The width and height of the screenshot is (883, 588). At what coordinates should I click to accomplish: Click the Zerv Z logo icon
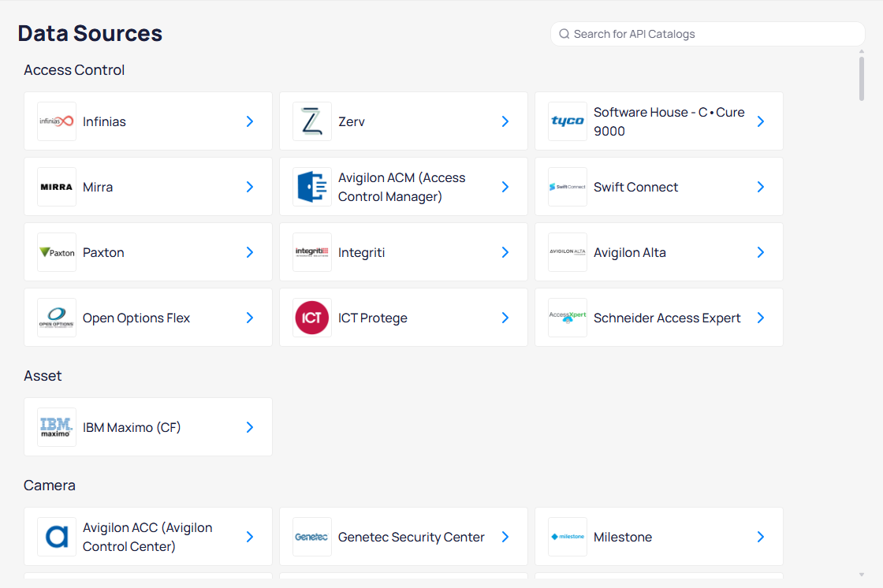point(312,121)
